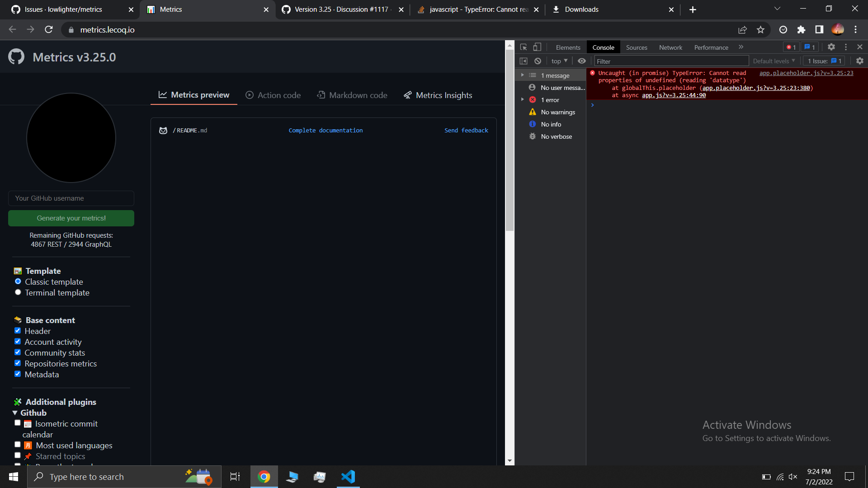Click the GitHub username input field
This screenshot has width=868, height=488.
click(x=71, y=198)
